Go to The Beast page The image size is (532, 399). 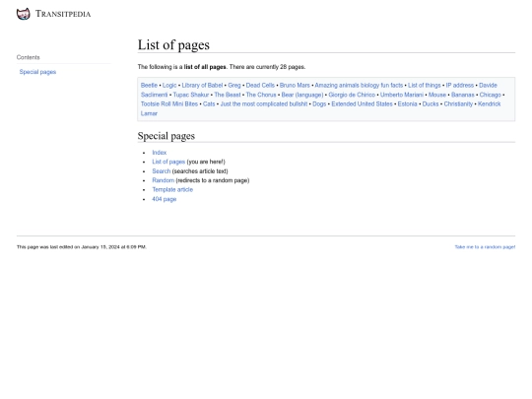(228, 95)
